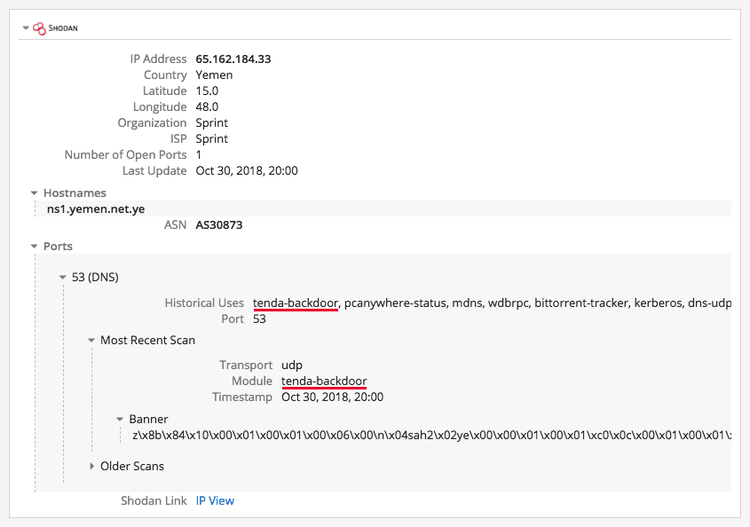Click the Shodan logo icon

pos(39,28)
